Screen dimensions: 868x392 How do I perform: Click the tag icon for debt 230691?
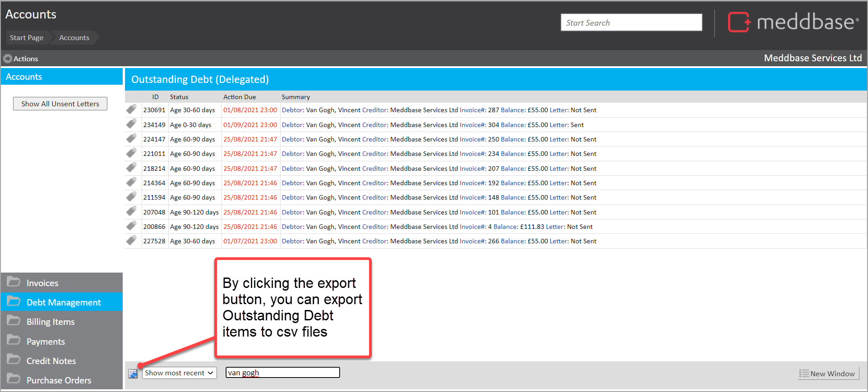[x=131, y=109]
